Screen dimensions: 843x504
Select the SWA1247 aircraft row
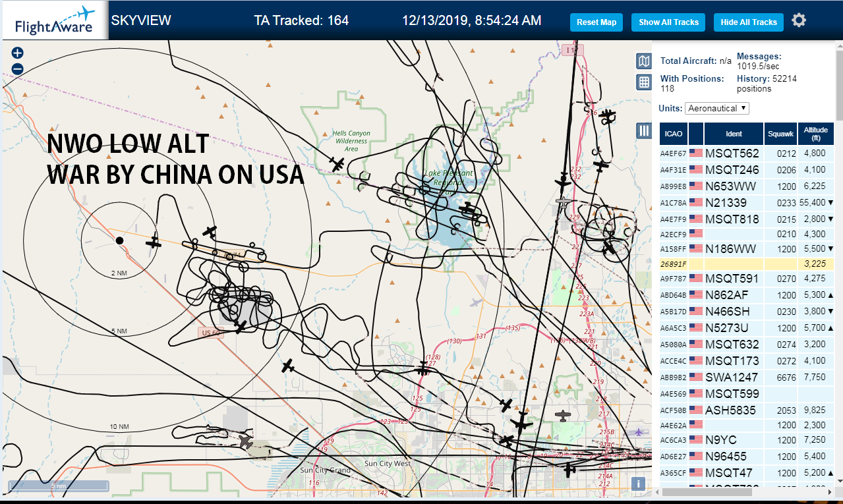(747, 378)
